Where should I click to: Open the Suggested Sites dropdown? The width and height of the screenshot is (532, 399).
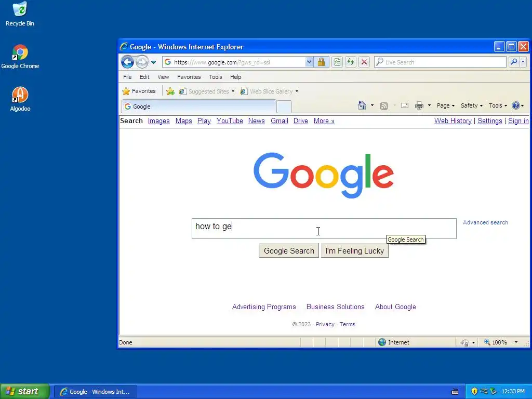click(x=207, y=91)
